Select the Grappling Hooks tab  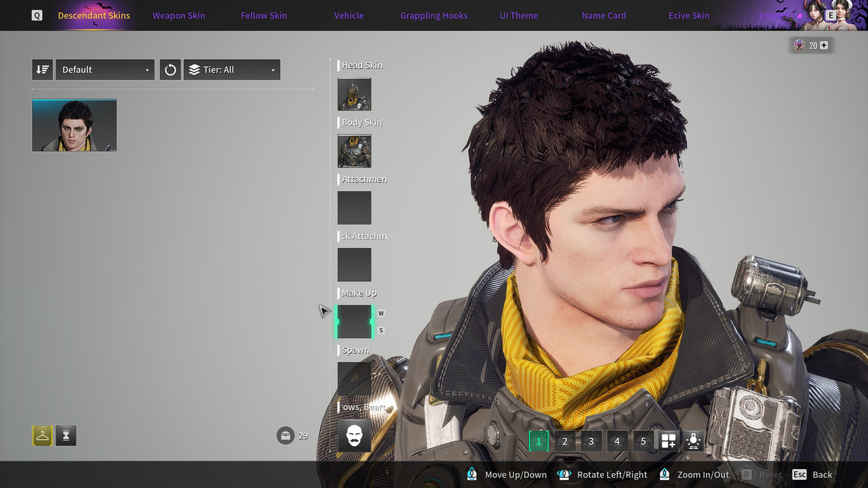pyautogui.click(x=434, y=15)
